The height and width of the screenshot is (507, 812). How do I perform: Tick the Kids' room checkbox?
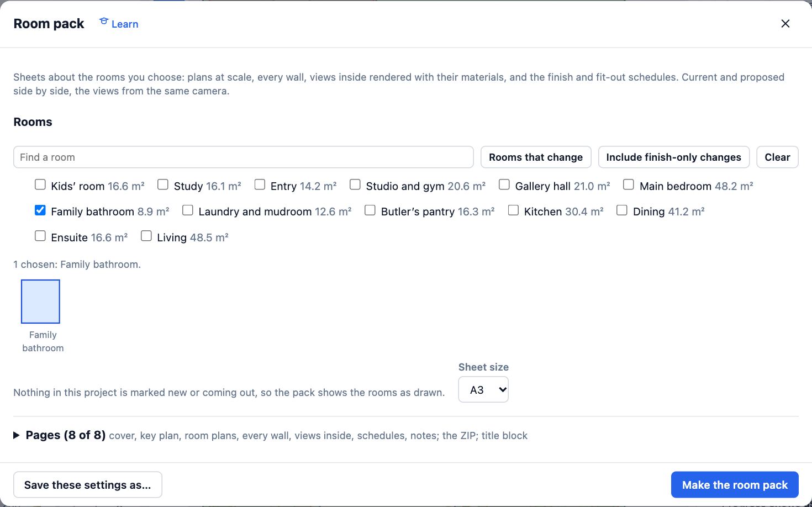(40, 184)
